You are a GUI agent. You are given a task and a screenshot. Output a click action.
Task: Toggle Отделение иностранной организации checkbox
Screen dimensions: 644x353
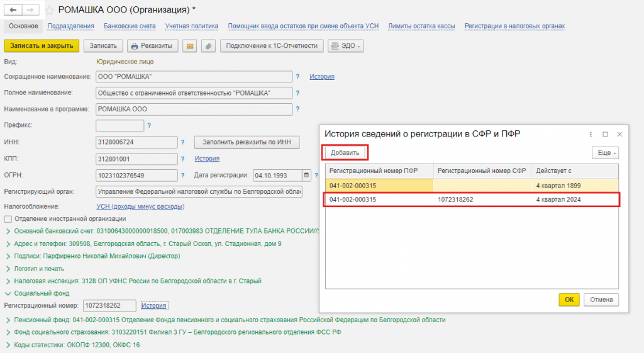pos(8,219)
